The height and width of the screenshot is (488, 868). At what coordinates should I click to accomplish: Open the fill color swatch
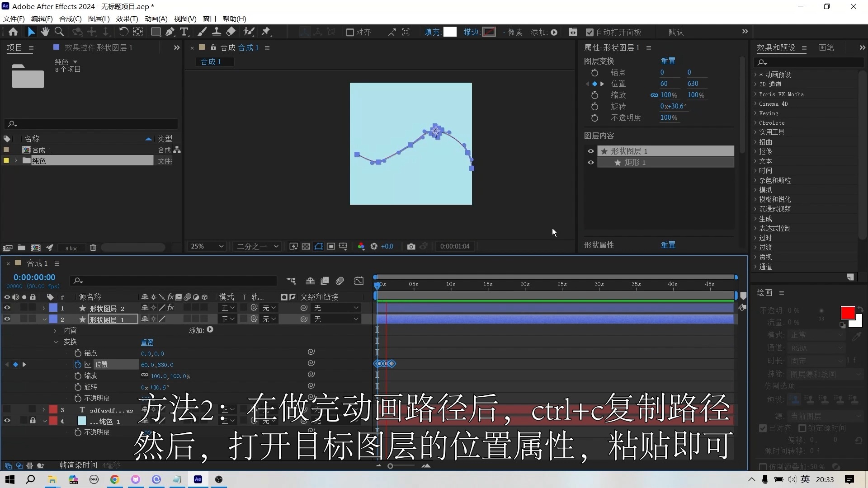(450, 32)
